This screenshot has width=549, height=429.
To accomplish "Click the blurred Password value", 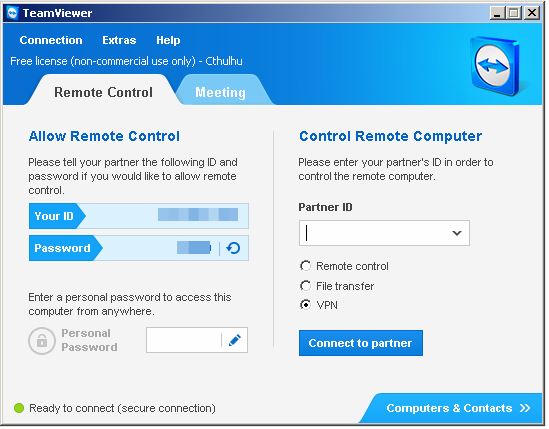I will [194, 247].
